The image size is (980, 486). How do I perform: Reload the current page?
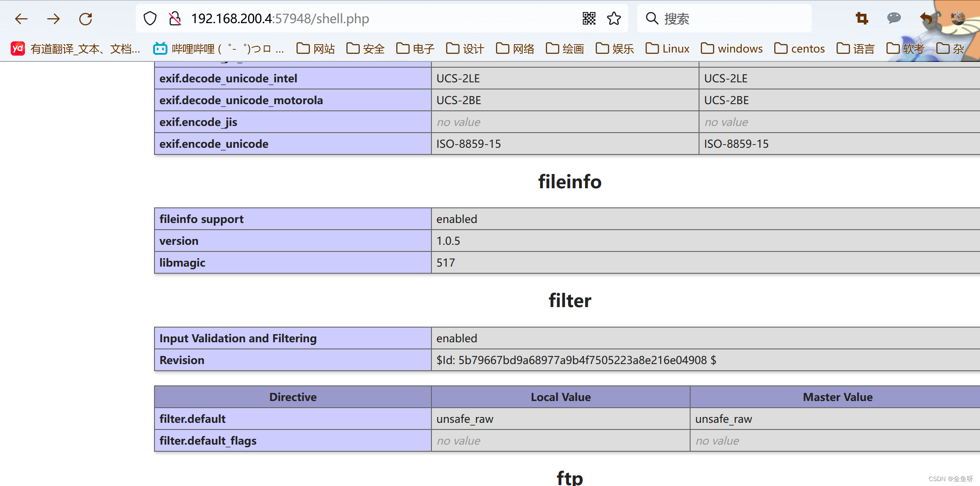tap(85, 19)
